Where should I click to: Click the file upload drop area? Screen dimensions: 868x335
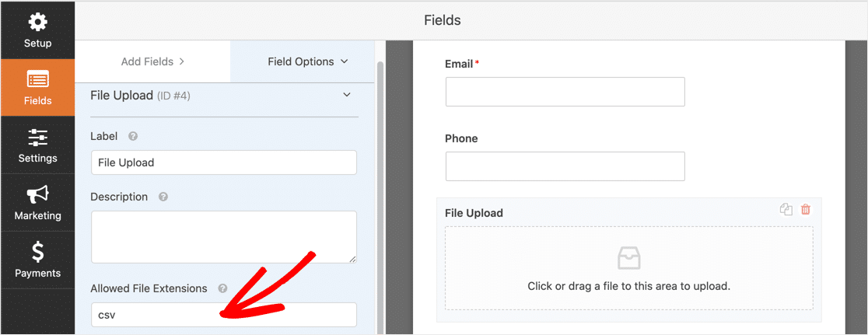pos(628,268)
